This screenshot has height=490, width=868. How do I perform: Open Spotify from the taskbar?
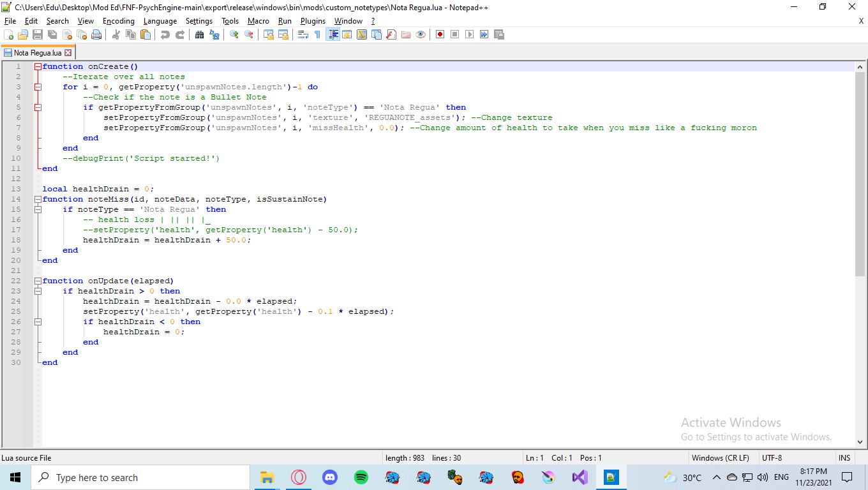click(361, 477)
